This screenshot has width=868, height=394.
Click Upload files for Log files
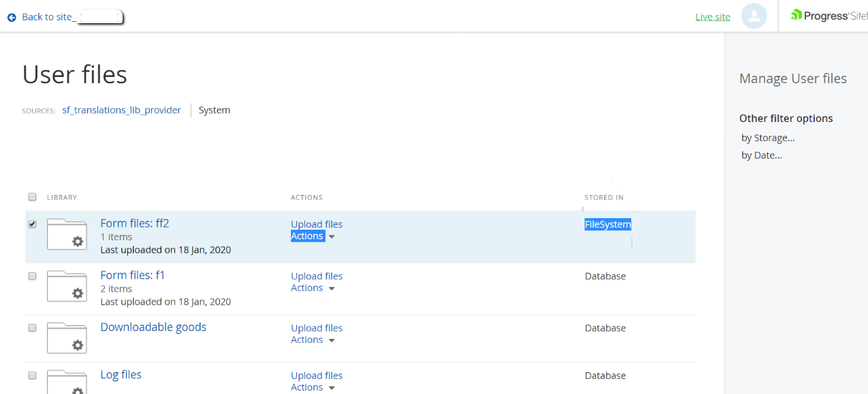pyautogui.click(x=317, y=376)
